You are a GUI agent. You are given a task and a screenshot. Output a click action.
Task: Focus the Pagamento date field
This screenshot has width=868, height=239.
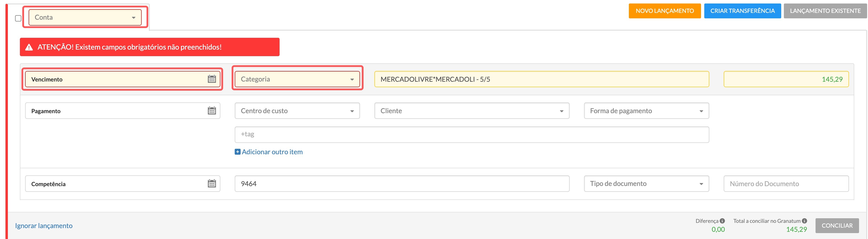[123, 111]
